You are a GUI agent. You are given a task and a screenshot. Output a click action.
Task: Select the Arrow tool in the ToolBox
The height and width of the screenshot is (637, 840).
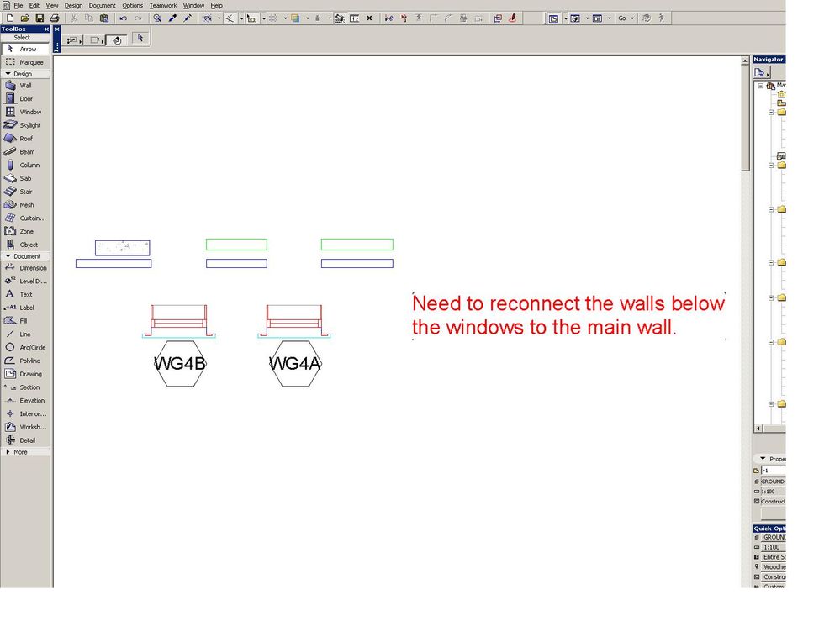(x=25, y=49)
